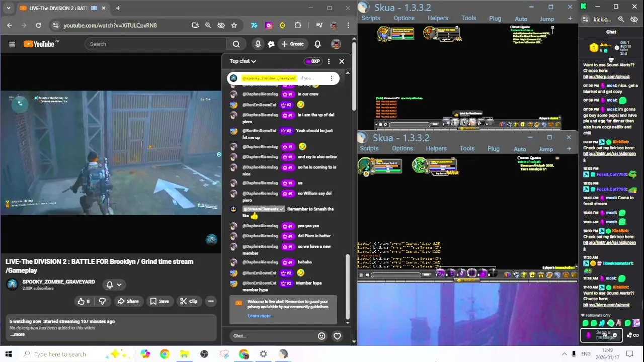Toggle the 0XP chip in chat header
Viewport: 644px width, 362px height.
(313, 61)
